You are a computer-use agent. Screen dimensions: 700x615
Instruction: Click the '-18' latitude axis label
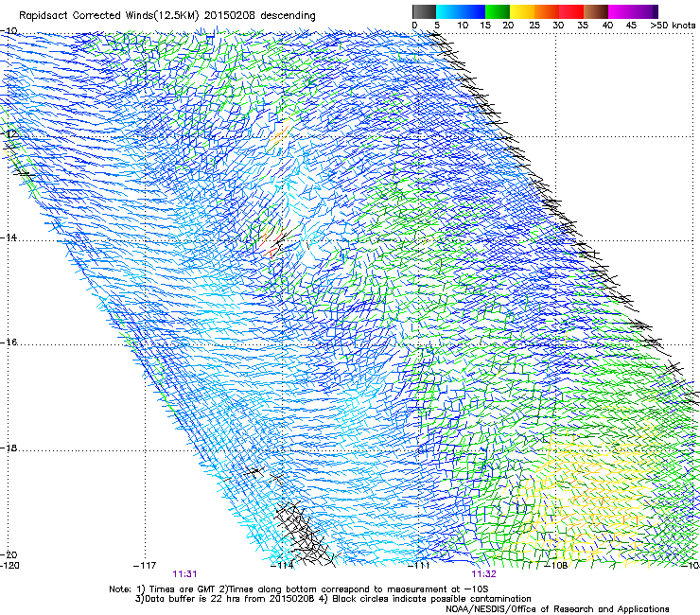[x=9, y=448]
